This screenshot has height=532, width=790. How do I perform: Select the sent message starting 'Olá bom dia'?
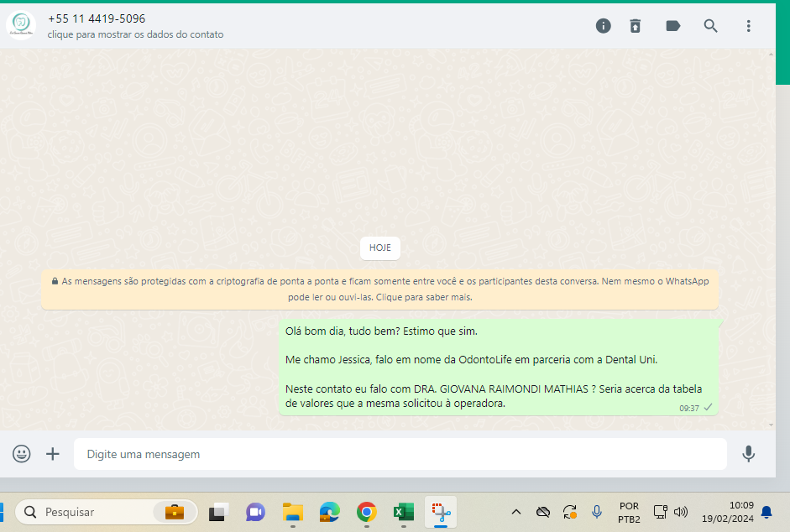click(x=499, y=367)
